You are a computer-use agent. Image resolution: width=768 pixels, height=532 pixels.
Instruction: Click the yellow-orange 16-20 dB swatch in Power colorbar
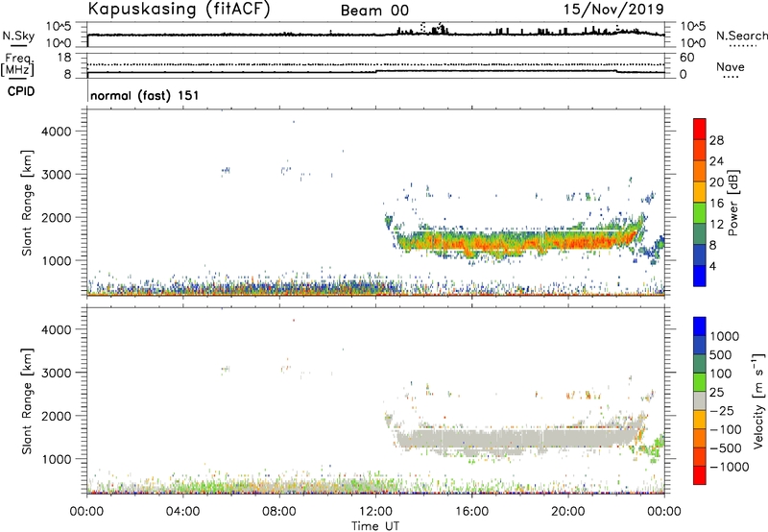pyautogui.click(x=700, y=192)
